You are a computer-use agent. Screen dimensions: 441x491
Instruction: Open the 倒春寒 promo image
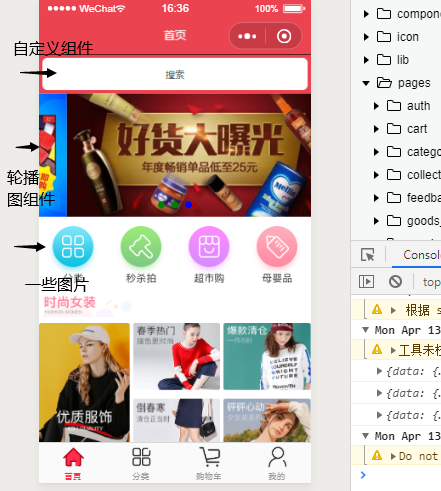click(177, 420)
